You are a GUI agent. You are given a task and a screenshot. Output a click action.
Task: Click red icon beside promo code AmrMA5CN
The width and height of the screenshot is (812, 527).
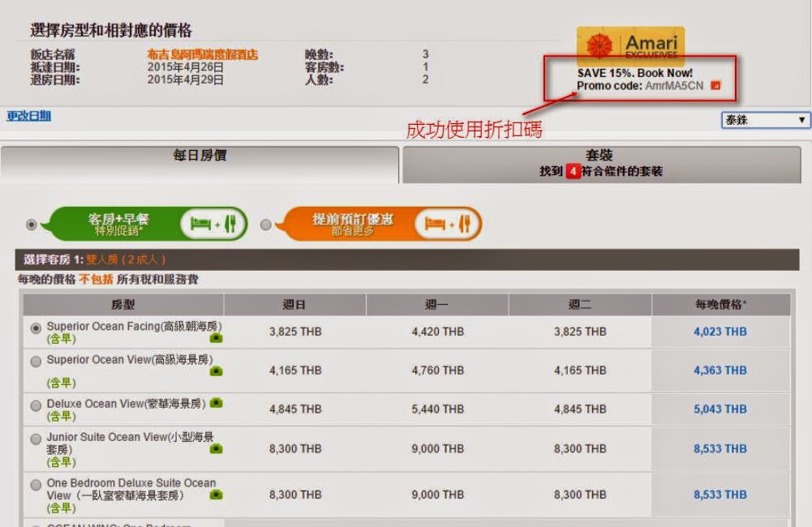pyautogui.click(x=715, y=85)
